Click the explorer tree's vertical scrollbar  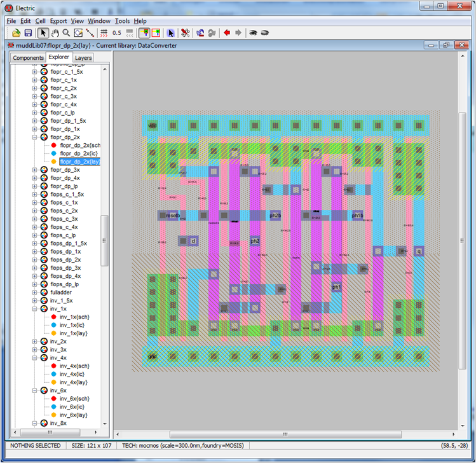(x=105, y=242)
